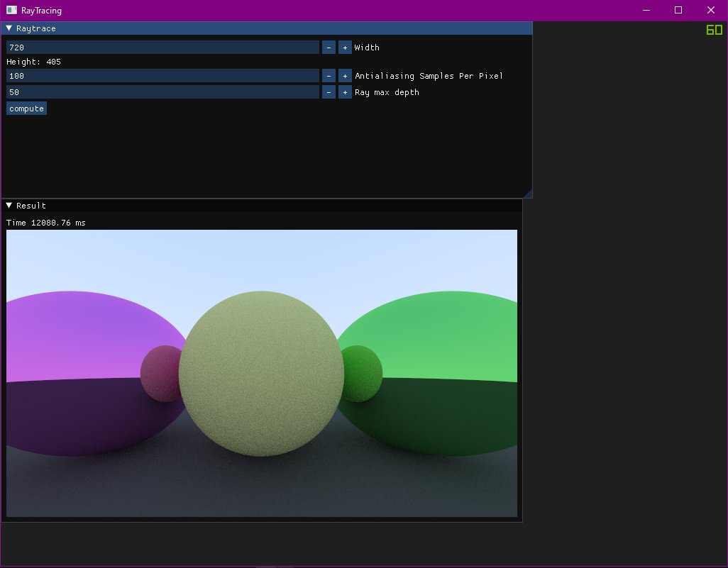Screen dimensions: 728x568
Task: Click 'Antialiasing Samples Per Pixel' label
Action: [x=429, y=76]
